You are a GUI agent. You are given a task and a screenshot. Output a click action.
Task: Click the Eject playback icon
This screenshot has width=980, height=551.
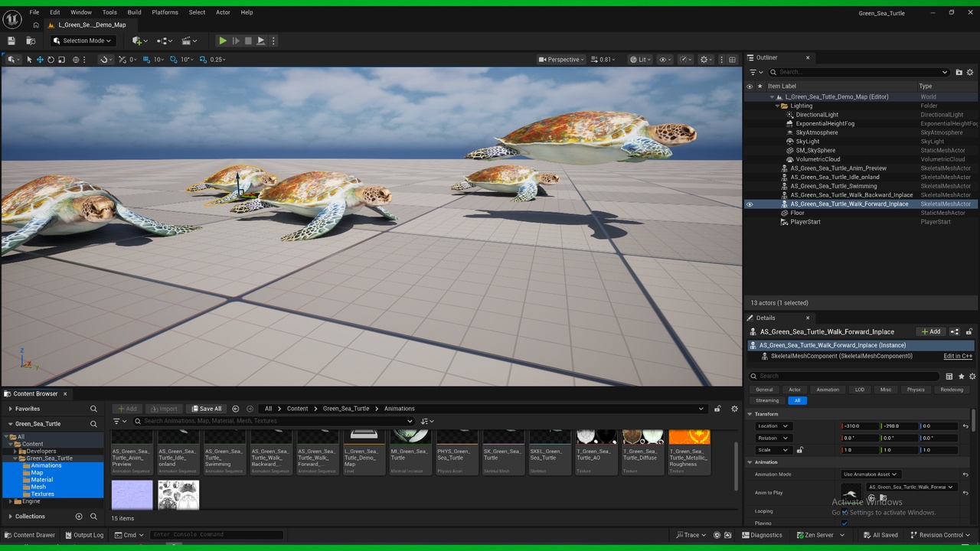click(261, 41)
